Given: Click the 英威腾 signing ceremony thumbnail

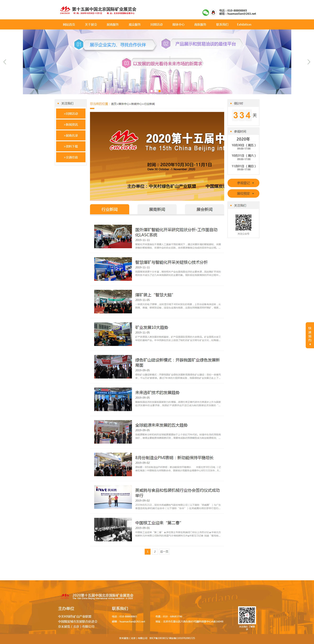Looking at the screenshot, I should (x=113, y=497).
